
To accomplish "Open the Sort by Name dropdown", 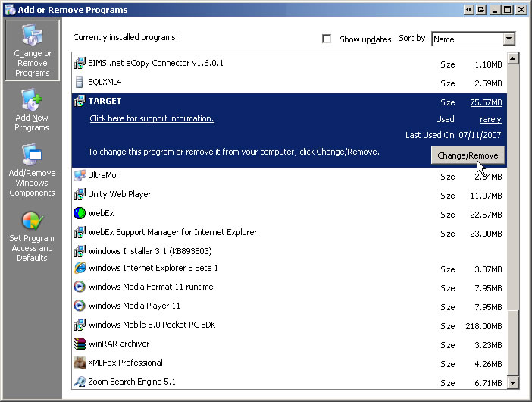I will (509, 39).
